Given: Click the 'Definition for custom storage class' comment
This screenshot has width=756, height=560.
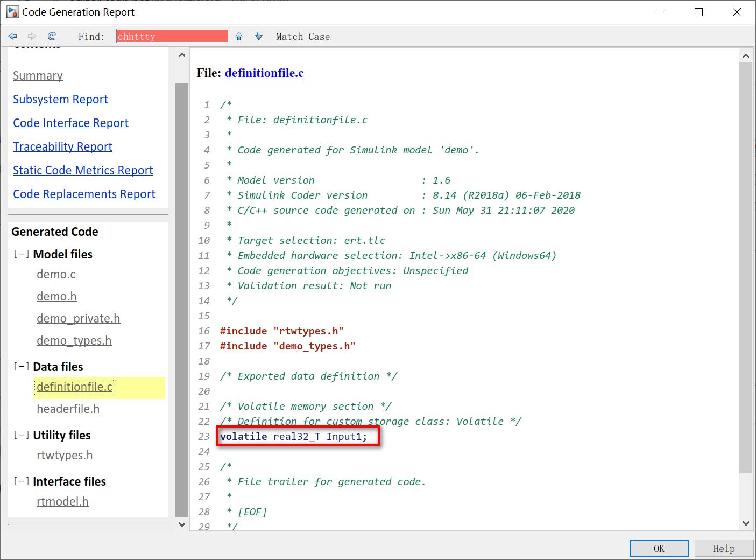Looking at the screenshot, I should pos(371,421).
